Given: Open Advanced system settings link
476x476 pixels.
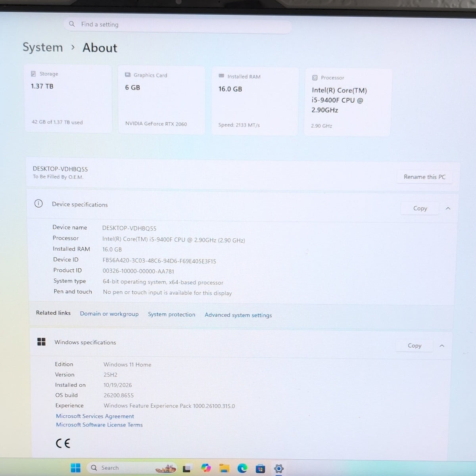Looking at the screenshot, I should 238,315.
